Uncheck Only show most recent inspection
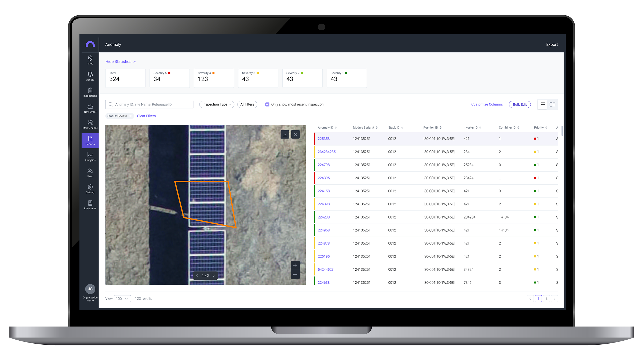Viewport: 642px width, 364px height. click(267, 104)
